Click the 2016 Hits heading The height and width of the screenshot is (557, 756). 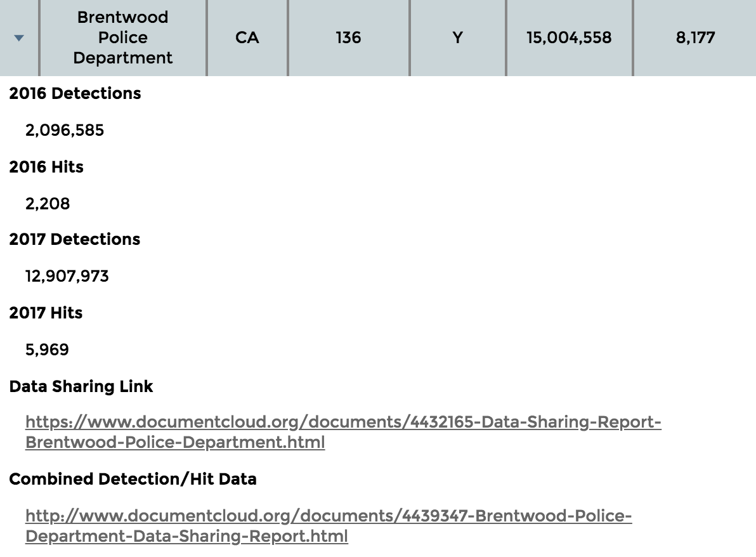(x=46, y=167)
